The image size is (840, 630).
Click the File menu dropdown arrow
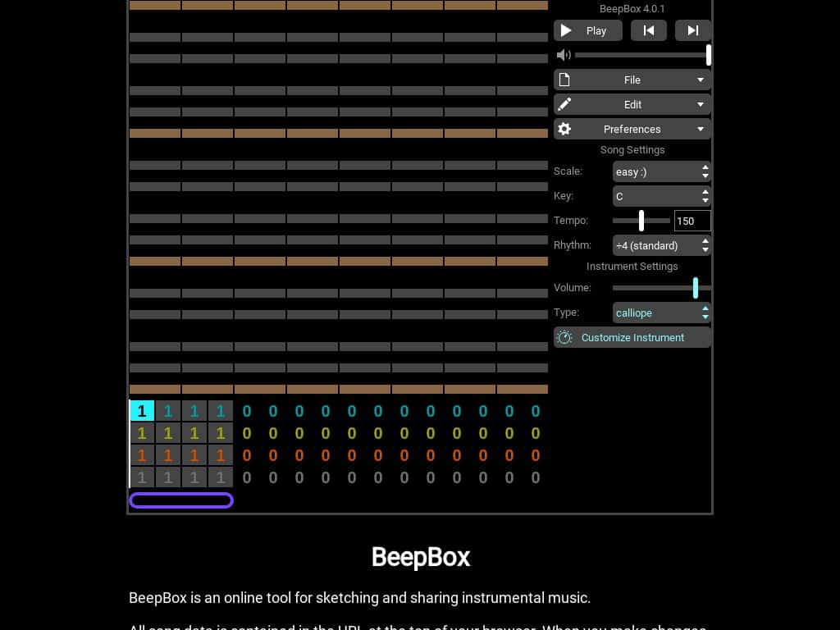(701, 80)
